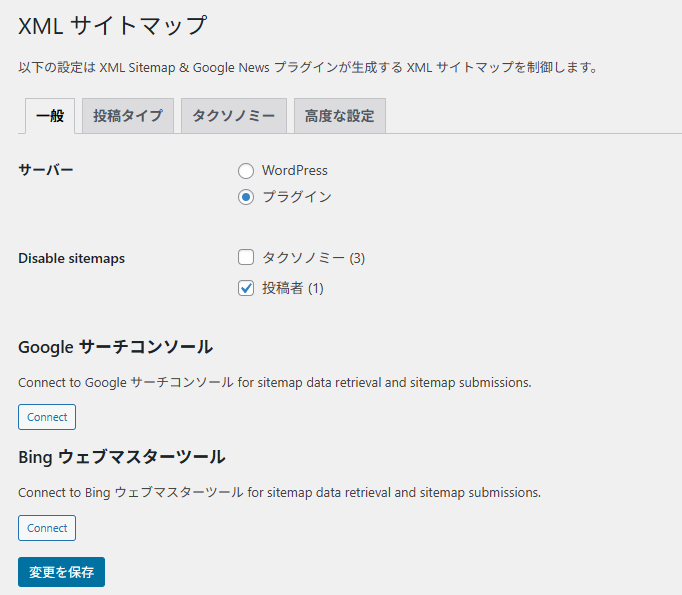Click the サーバー row label
Viewport: 682px width, 595px height.
tap(46, 170)
